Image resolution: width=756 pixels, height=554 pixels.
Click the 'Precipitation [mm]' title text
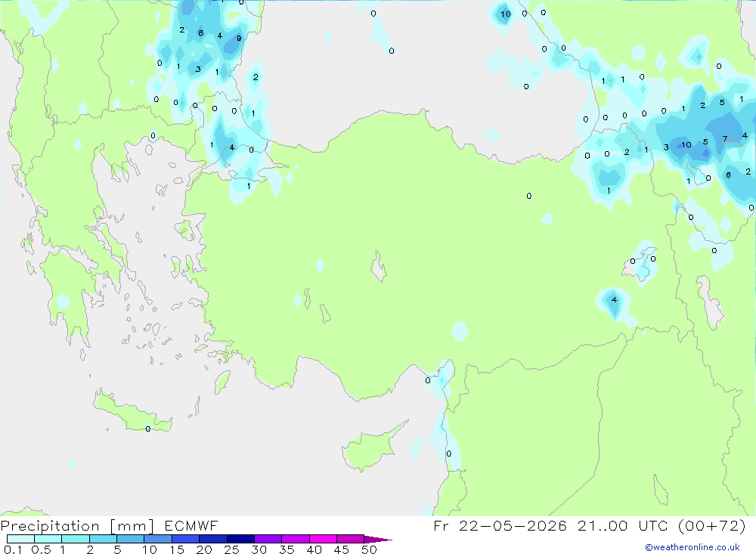click(77, 526)
